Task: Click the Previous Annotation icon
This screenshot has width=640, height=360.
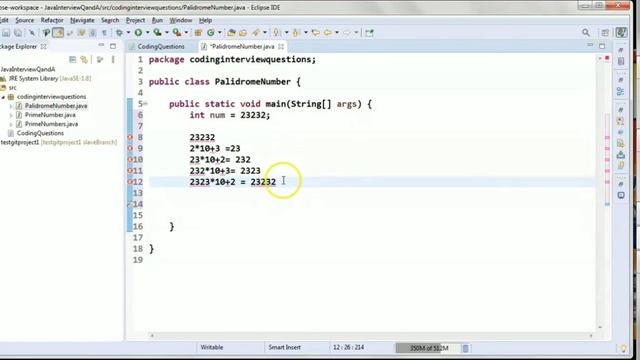Action: pyautogui.click(x=296, y=33)
